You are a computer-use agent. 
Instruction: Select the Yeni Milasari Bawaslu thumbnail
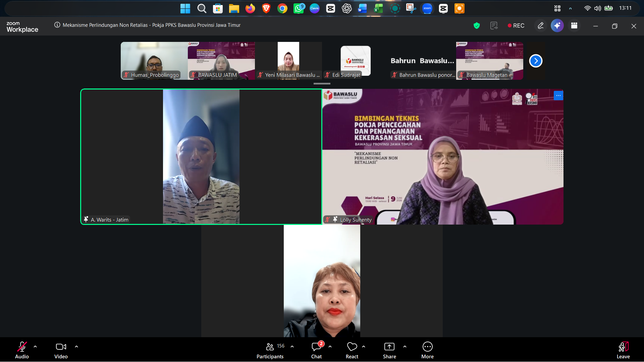(288, 61)
